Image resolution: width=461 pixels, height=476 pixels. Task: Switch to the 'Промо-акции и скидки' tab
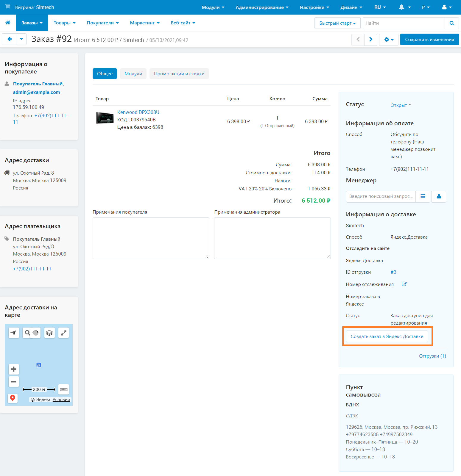(179, 74)
